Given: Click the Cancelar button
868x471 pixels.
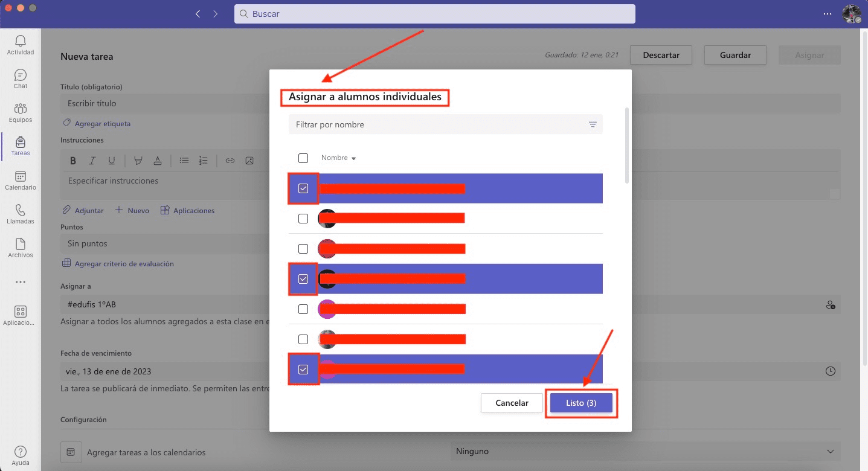Looking at the screenshot, I should coord(512,403).
